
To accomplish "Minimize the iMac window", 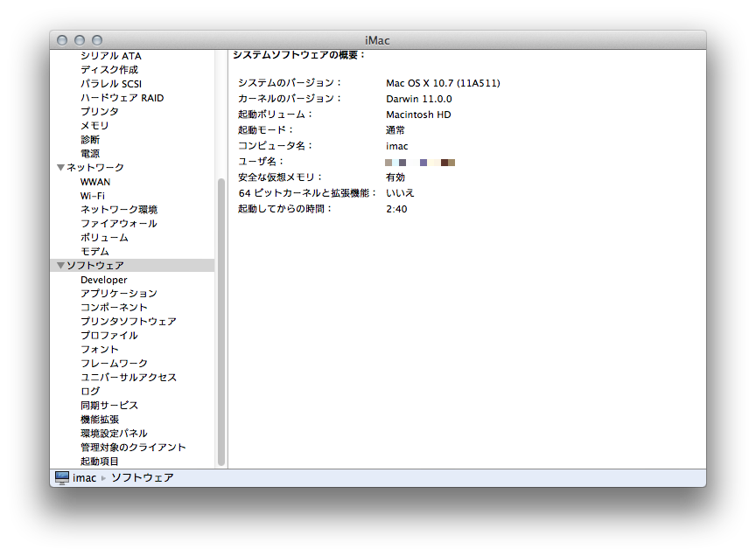I will [80, 40].
